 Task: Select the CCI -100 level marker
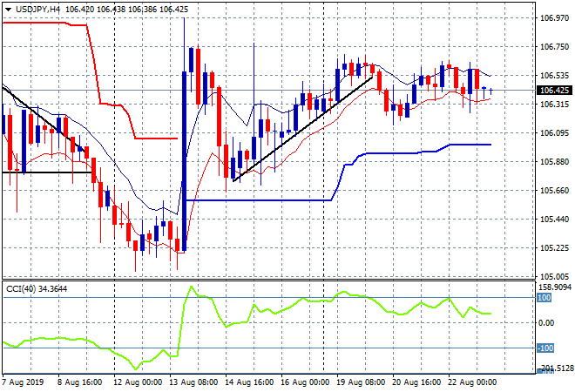(x=545, y=348)
